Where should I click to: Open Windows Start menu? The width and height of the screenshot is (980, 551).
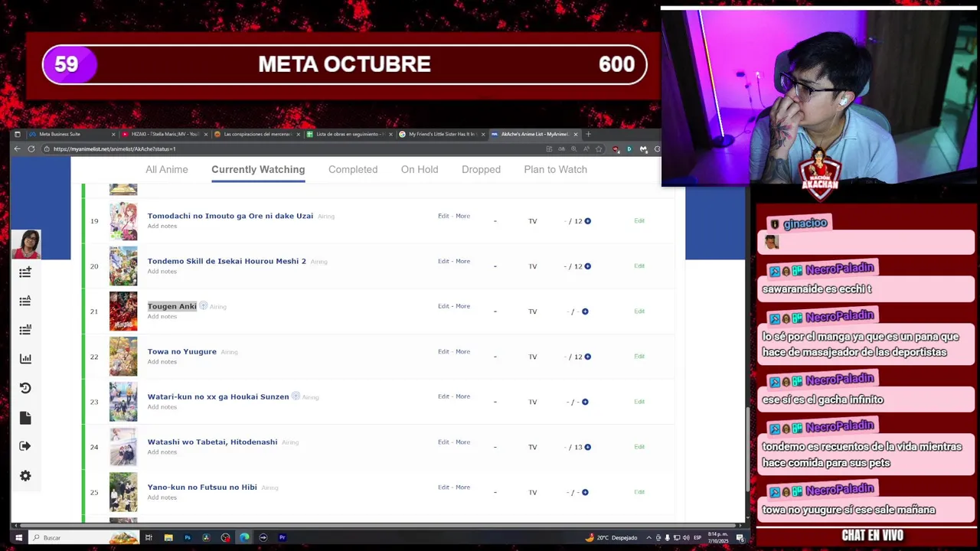pyautogui.click(x=18, y=537)
